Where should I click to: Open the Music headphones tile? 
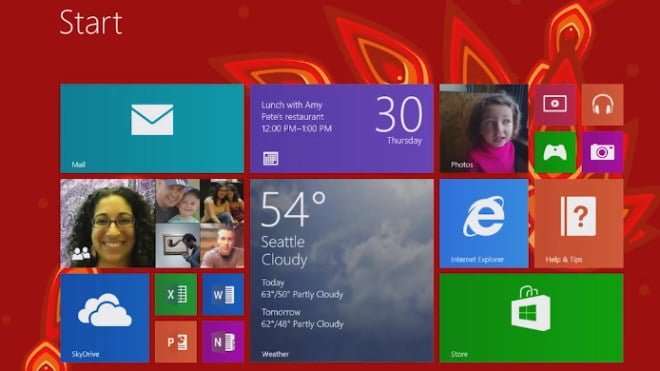(602, 104)
